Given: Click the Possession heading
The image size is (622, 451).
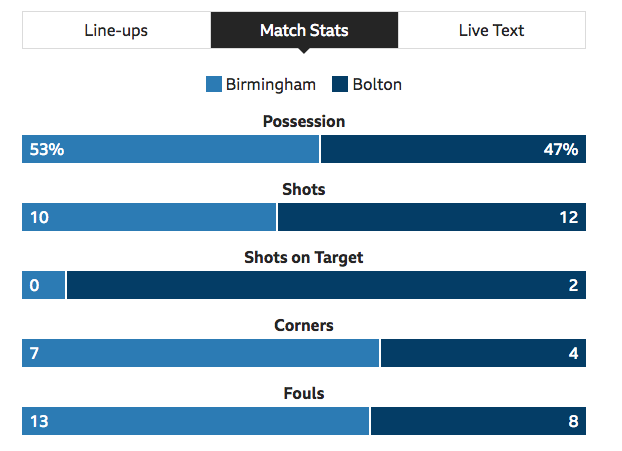Looking at the screenshot, I should tap(304, 121).
